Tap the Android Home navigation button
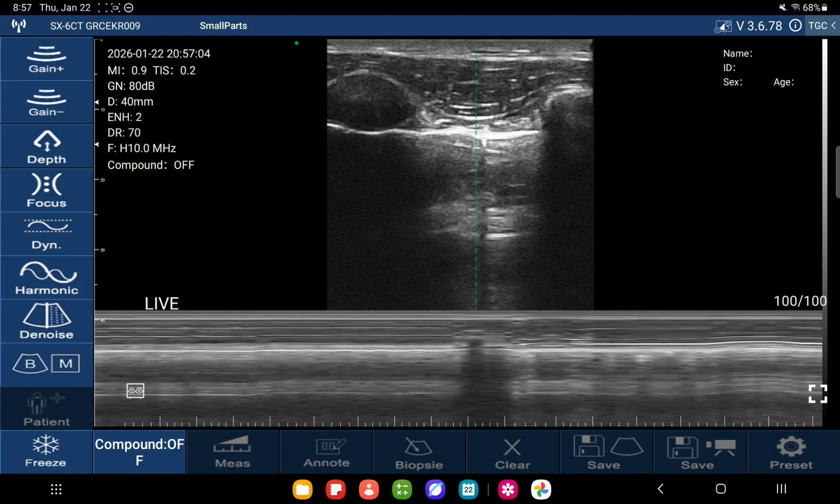 721,489
